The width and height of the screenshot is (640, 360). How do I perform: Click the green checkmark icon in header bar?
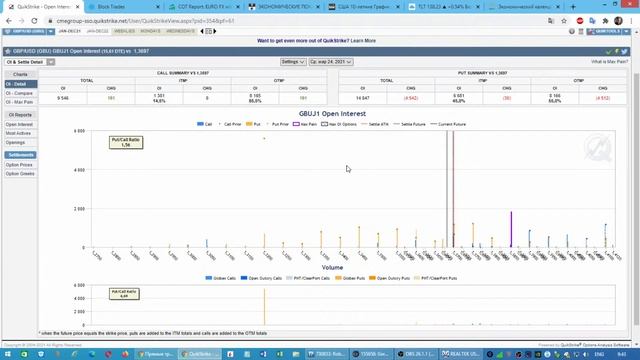(x=609, y=51)
